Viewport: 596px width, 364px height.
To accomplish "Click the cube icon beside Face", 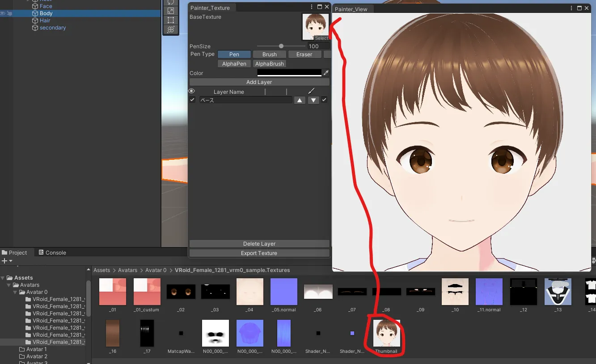I will (x=35, y=6).
